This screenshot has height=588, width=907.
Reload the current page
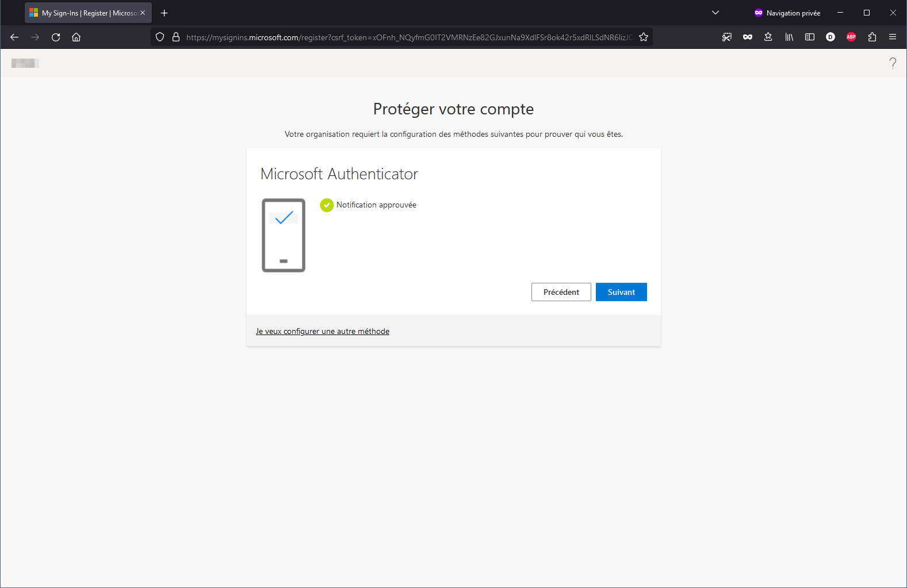[56, 37]
